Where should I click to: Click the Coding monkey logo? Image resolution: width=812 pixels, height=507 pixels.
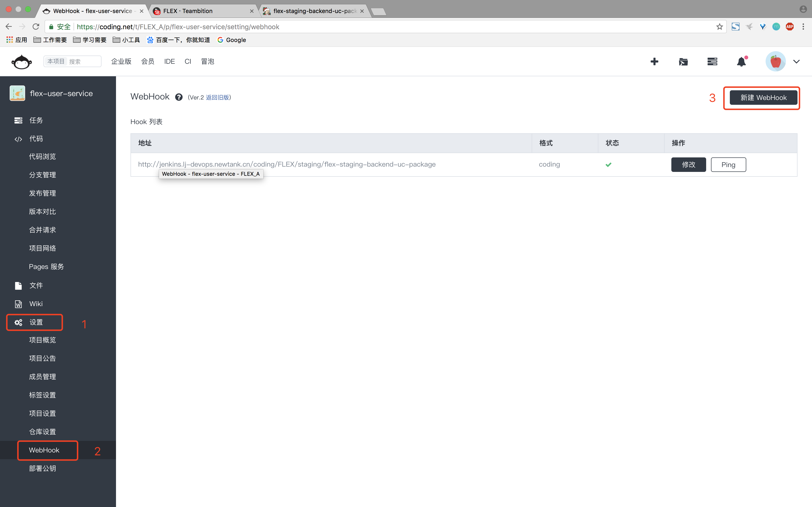click(22, 62)
